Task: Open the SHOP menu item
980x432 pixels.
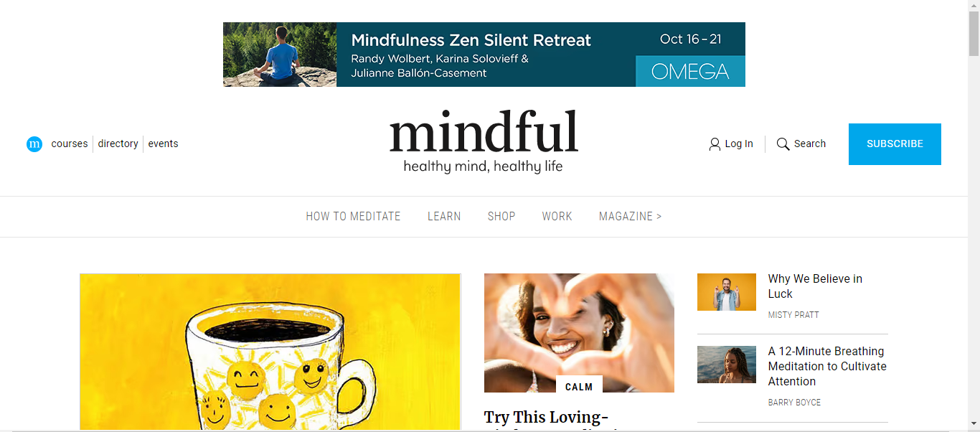Action: pyautogui.click(x=501, y=216)
